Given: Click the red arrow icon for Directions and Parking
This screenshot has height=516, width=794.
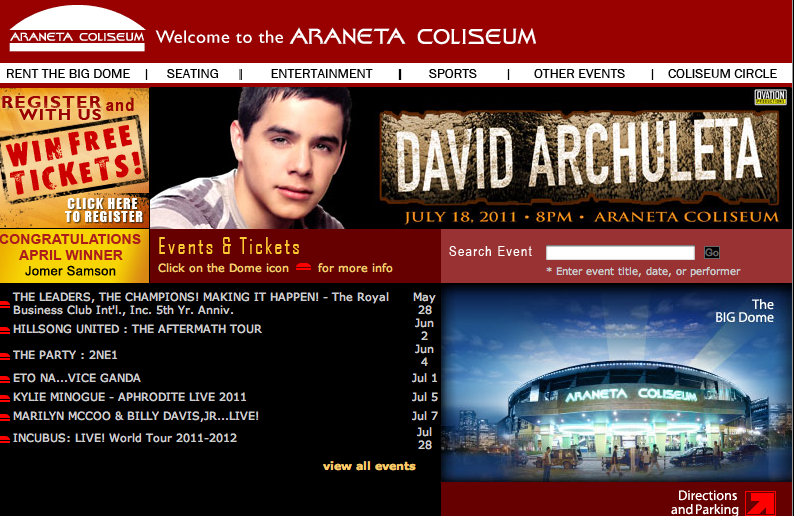Looking at the screenshot, I should [x=760, y=503].
